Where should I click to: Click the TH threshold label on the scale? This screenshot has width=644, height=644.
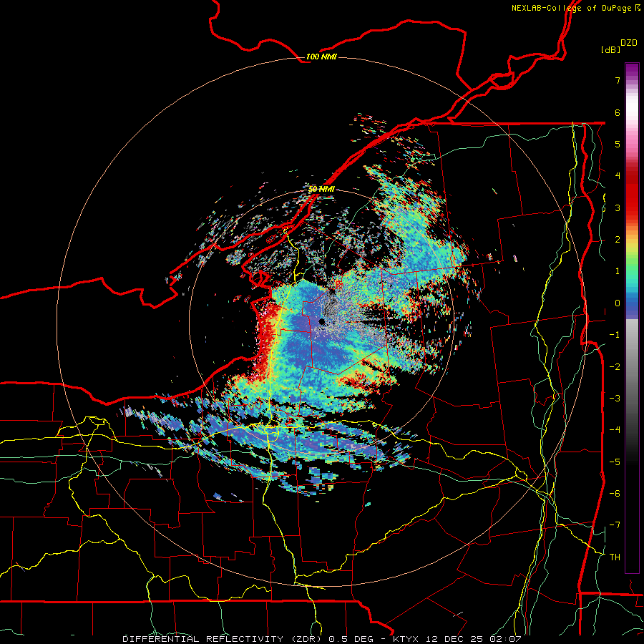tap(615, 557)
